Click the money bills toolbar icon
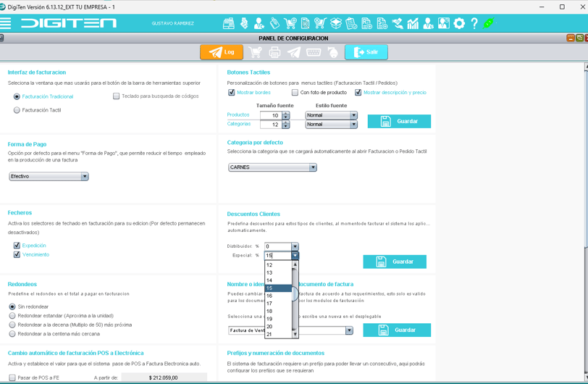 pyautogui.click(x=244, y=23)
